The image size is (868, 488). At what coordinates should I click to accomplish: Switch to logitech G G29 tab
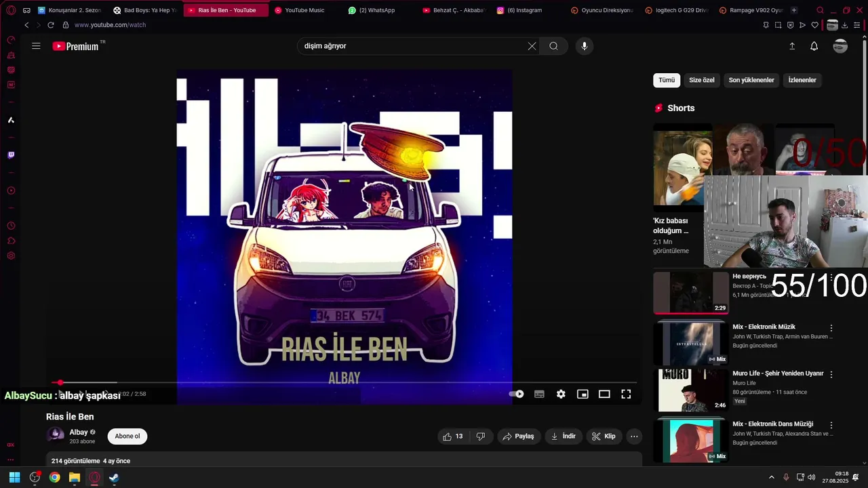677,10
